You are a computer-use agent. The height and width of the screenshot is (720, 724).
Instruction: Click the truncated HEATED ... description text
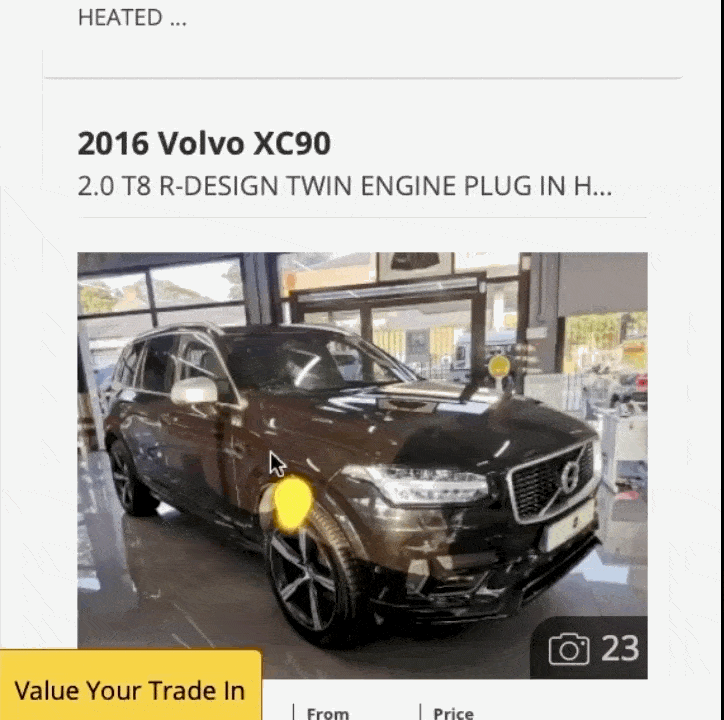click(x=132, y=18)
